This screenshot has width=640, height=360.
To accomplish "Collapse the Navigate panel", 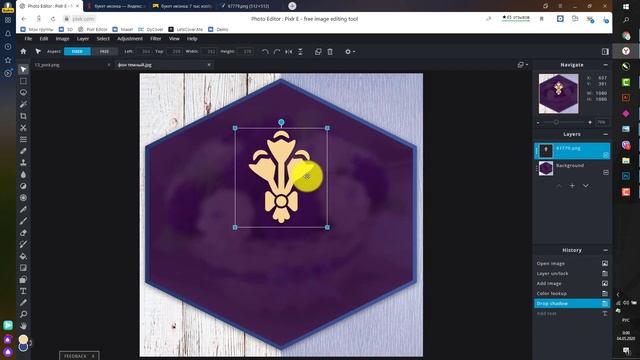I will [605, 65].
